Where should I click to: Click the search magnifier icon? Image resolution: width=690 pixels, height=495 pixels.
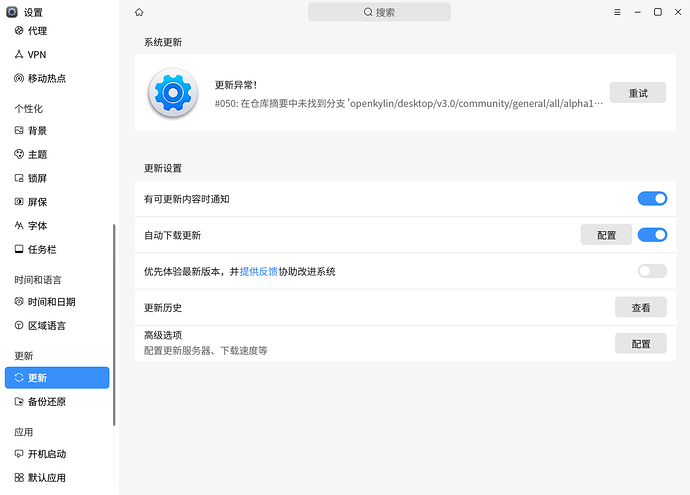[368, 12]
